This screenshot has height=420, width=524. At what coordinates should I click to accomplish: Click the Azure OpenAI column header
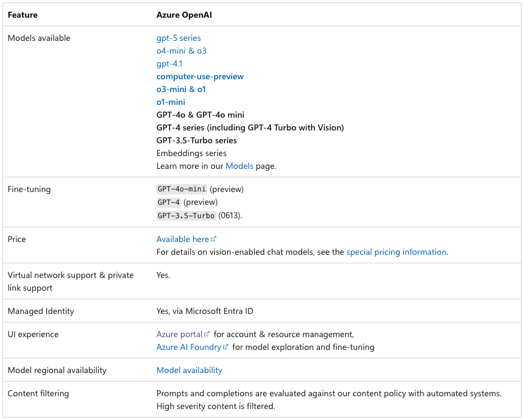[184, 15]
